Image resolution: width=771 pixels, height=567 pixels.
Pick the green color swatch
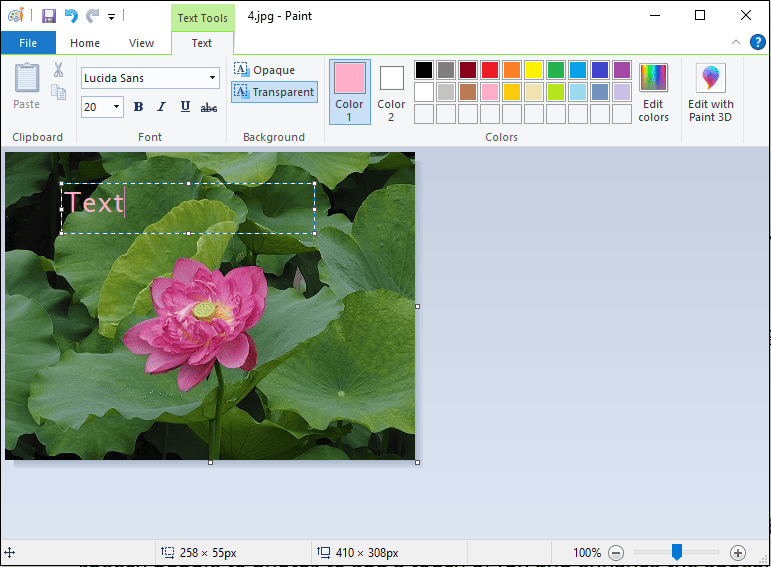point(556,70)
